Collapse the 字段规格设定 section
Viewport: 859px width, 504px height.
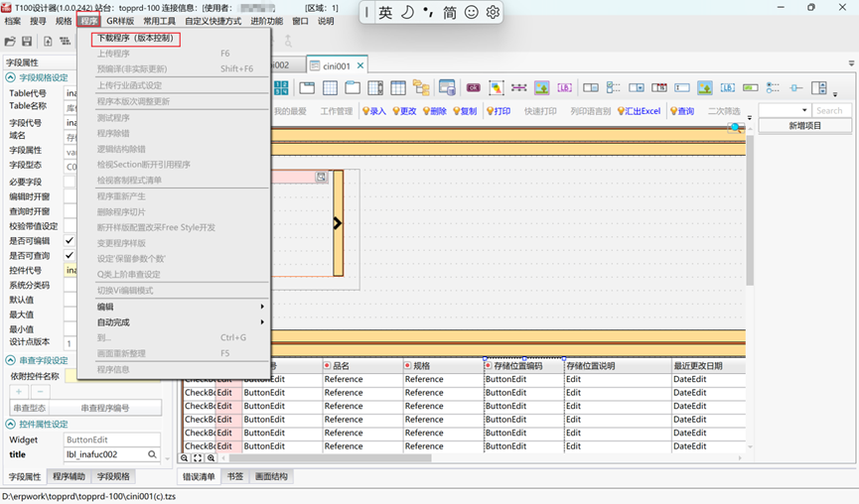pyautogui.click(x=10, y=77)
